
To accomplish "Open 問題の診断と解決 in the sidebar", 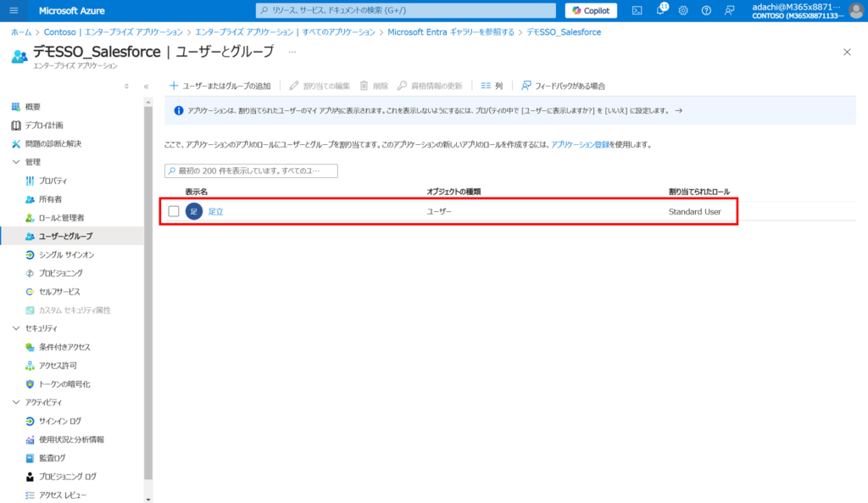I will click(47, 143).
